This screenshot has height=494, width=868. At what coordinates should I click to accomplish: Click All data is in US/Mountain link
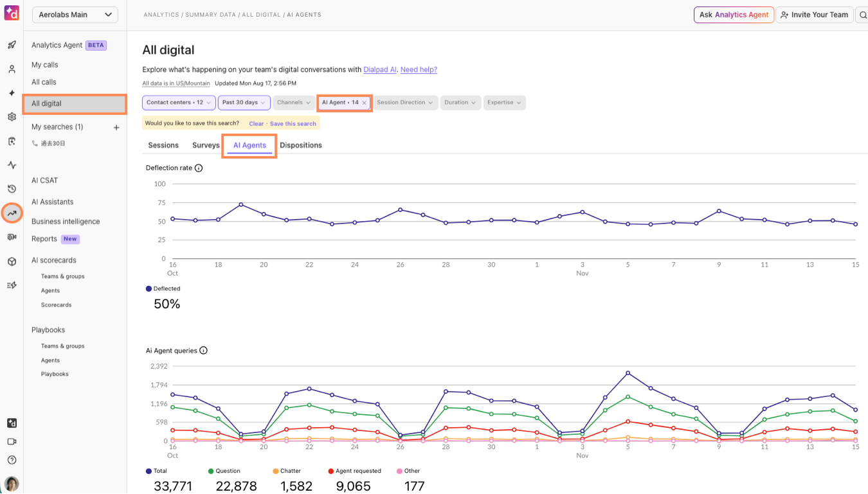pos(176,84)
